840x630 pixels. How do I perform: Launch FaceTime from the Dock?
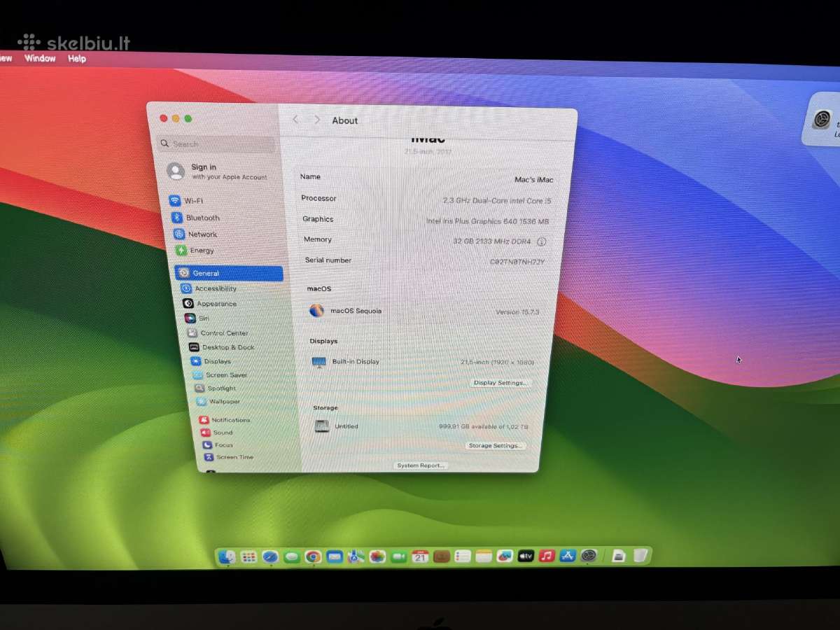(399, 557)
